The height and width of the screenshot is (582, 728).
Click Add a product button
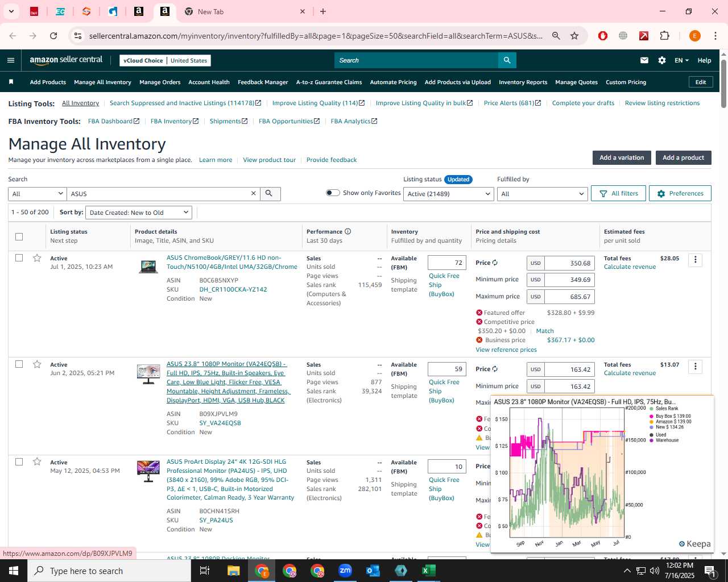(683, 157)
